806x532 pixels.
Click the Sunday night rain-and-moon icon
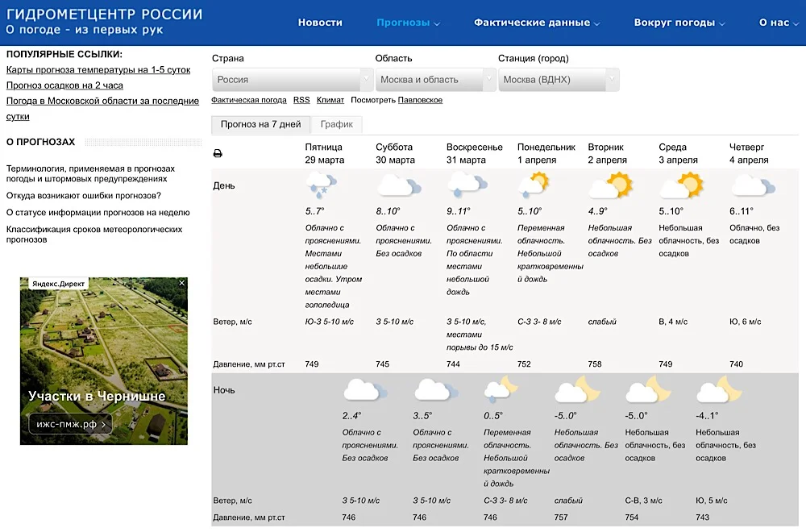point(500,390)
